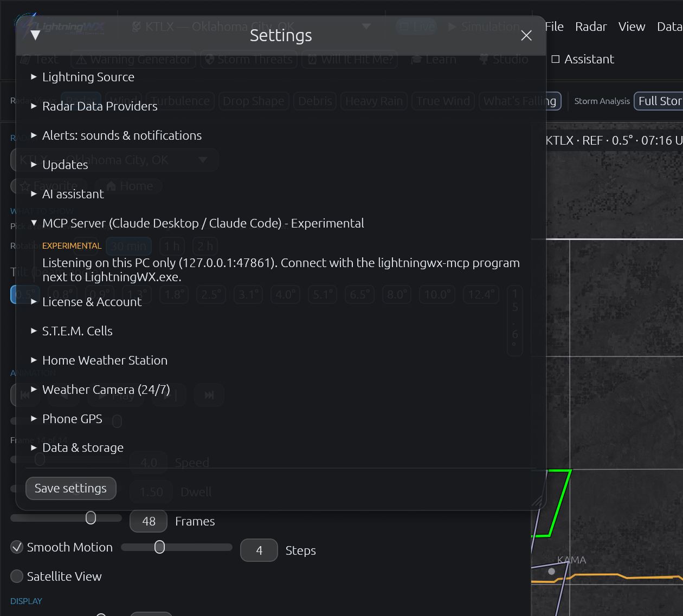Select the Full Storm analysis button
Viewport: 683px width, 616px height.
(x=659, y=101)
